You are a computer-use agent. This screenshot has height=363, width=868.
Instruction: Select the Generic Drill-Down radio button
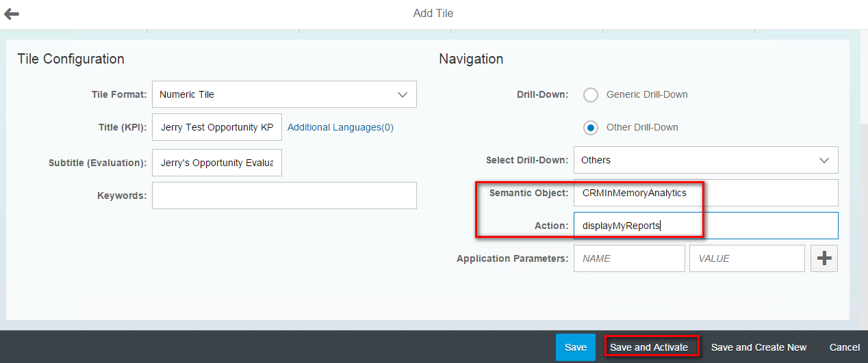pyautogui.click(x=590, y=94)
